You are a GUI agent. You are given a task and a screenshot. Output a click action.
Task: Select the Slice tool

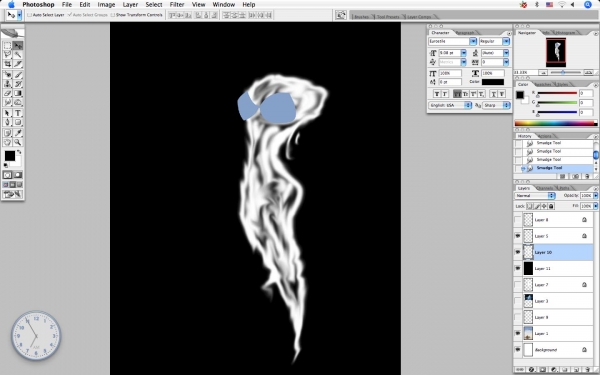[x=18, y=64]
